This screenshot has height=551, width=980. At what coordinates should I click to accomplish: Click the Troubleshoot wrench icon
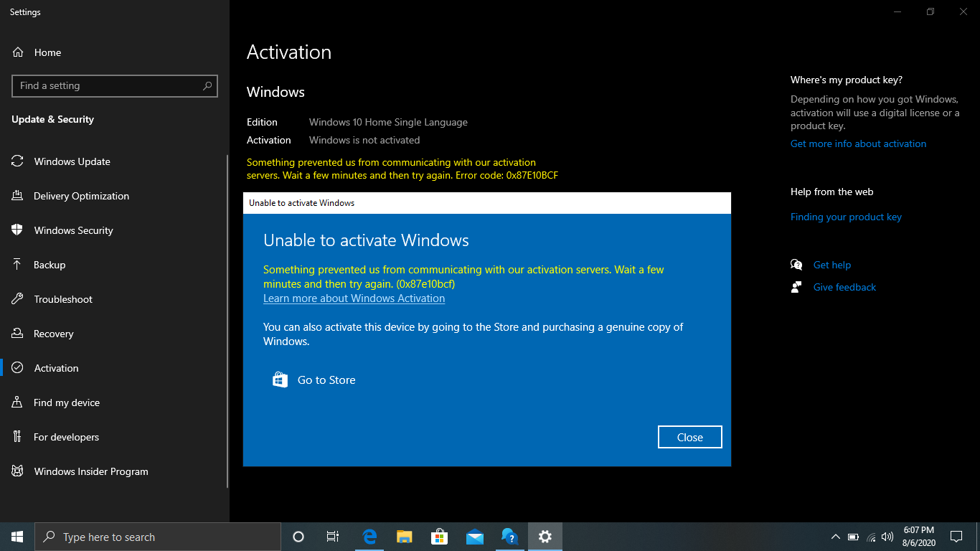tap(18, 299)
